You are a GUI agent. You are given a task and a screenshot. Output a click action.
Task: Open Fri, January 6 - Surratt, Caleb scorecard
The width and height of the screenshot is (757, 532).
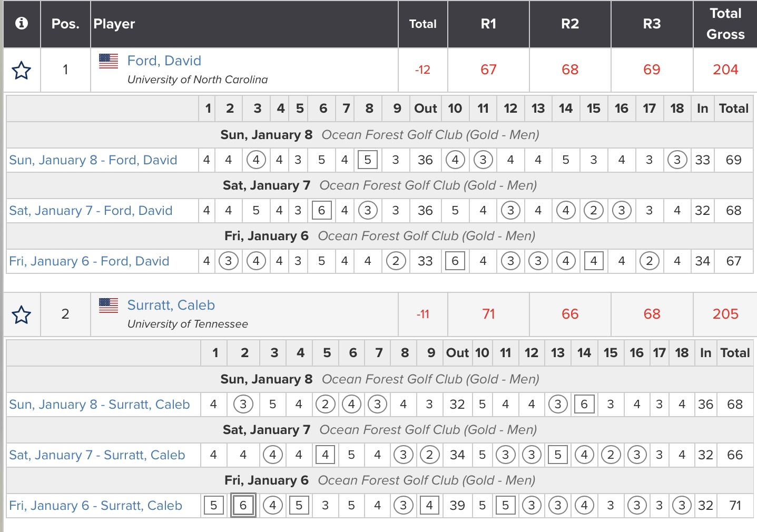point(95,506)
